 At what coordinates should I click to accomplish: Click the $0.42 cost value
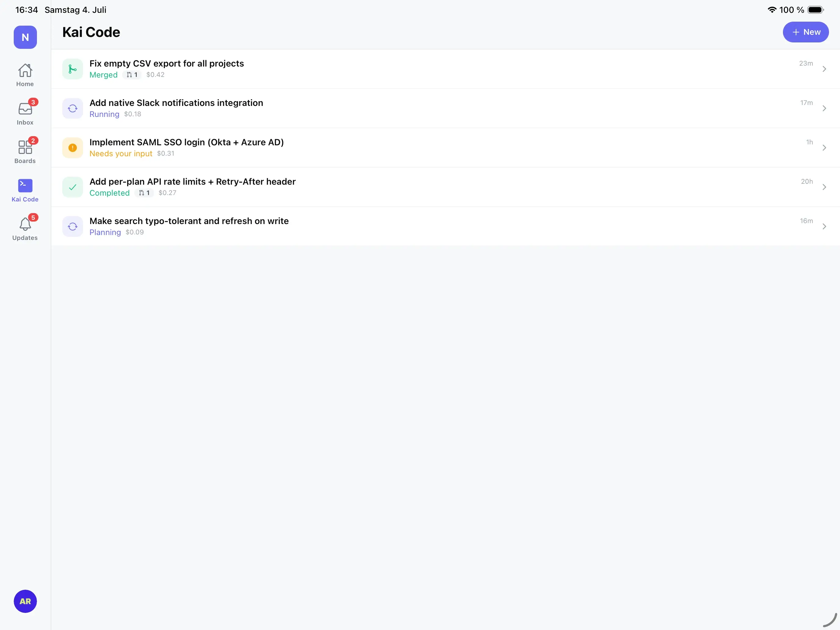pyautogui.click(x=156, y=75)
